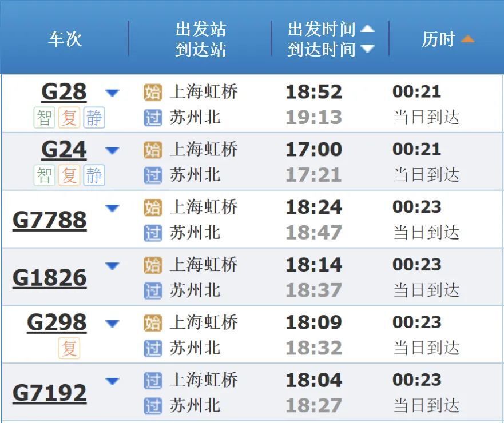Open train G24 details link
Viewport: 504px width, 423px height.
pos(64,149)
